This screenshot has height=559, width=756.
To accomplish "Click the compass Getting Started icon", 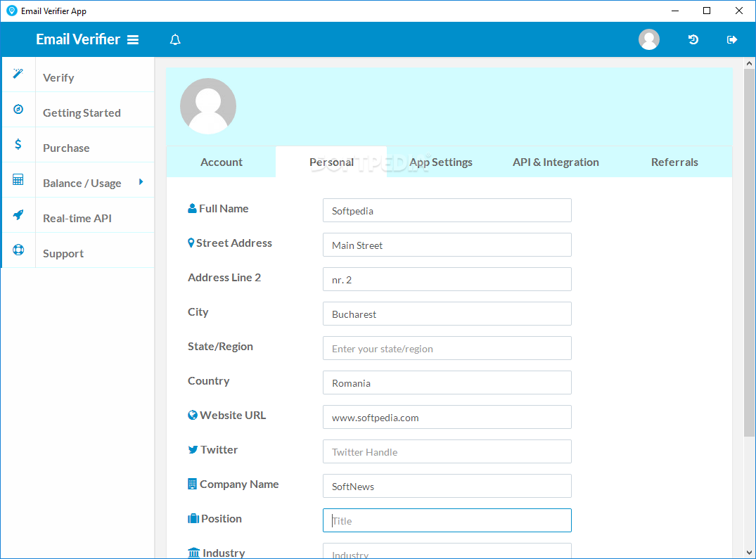I will 18,109.
